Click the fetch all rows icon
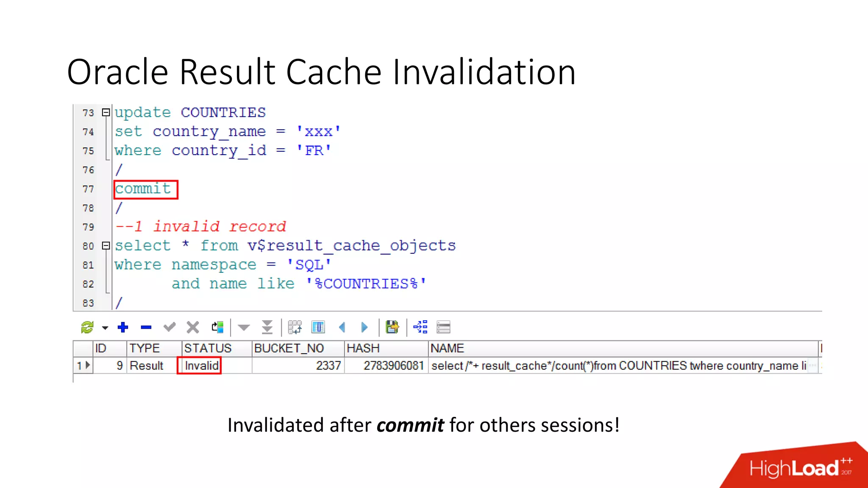Image resolution: width=868 pixels, height=488 pixels. point(267,327)
